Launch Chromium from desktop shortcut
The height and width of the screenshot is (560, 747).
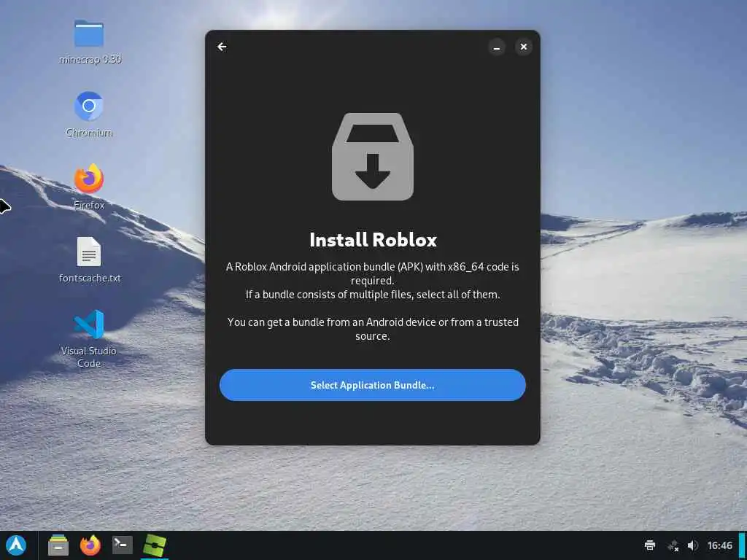pyautogui.click(x=89, y=114)
